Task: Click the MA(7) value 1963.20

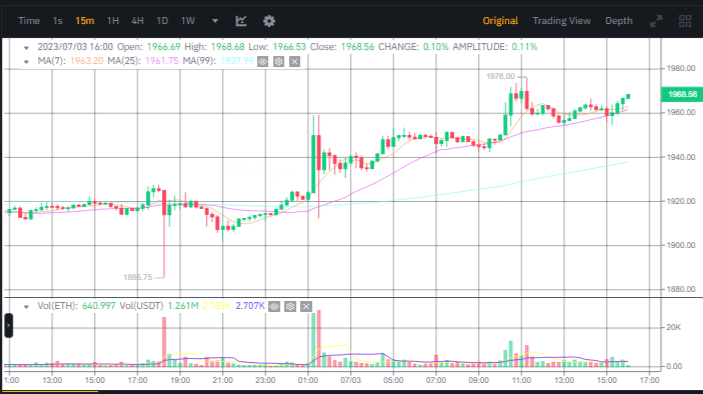Action: click(x=87, y=61)
